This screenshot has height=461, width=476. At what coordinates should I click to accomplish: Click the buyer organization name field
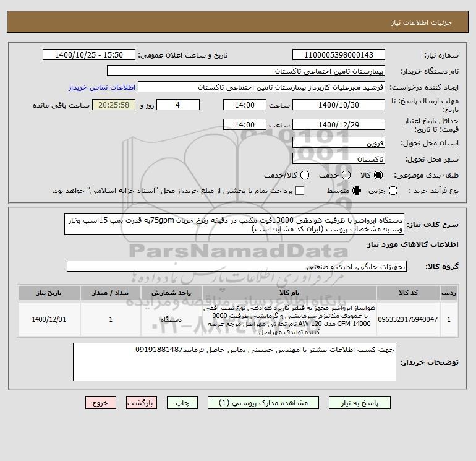coord(246,71)
